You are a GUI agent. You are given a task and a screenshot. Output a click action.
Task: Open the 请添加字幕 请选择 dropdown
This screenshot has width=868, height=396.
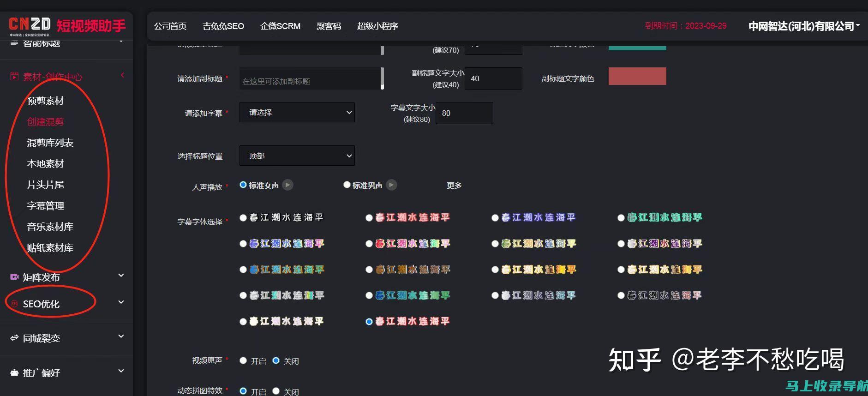[x=297, y=112]
